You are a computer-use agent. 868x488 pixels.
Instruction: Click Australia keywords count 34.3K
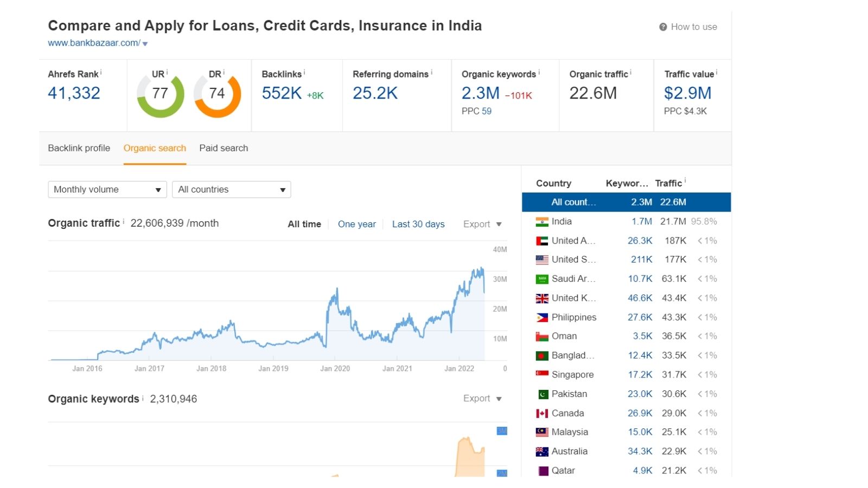640,452
